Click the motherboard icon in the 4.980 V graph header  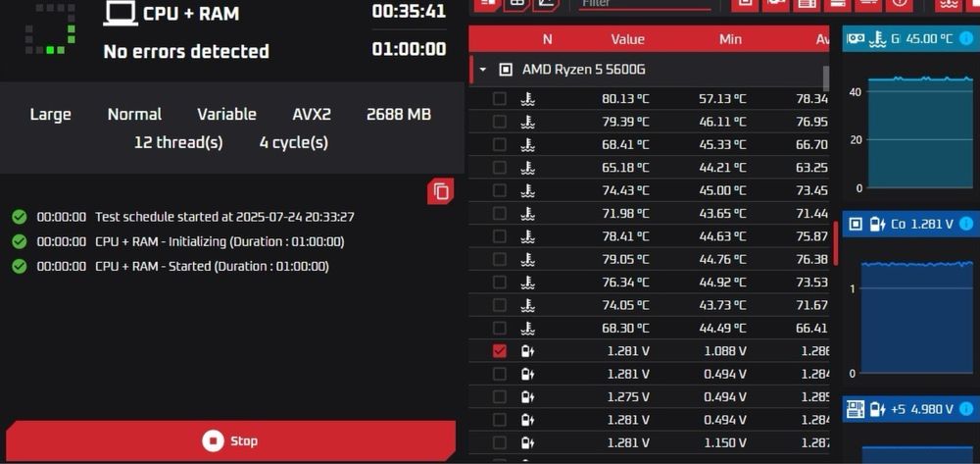click(856, 409)
